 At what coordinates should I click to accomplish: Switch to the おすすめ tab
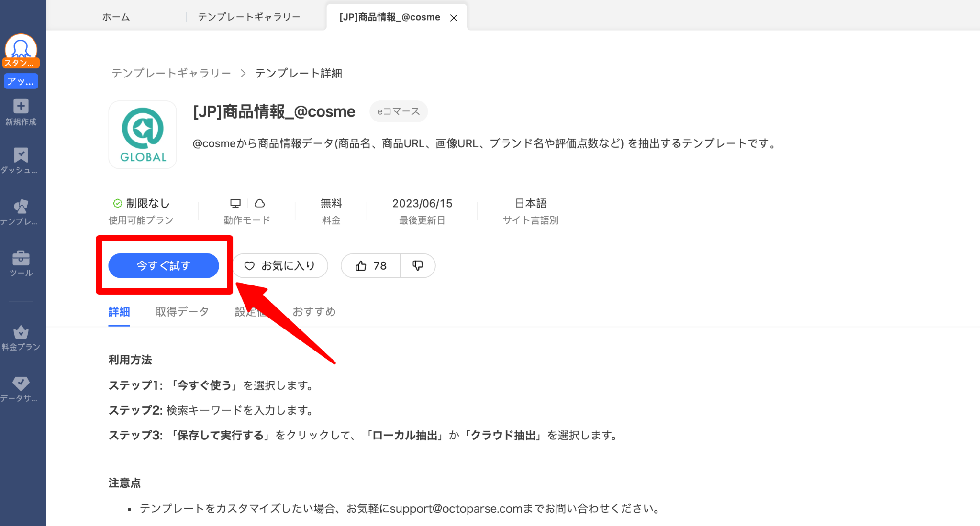click(x=314, y=312)
